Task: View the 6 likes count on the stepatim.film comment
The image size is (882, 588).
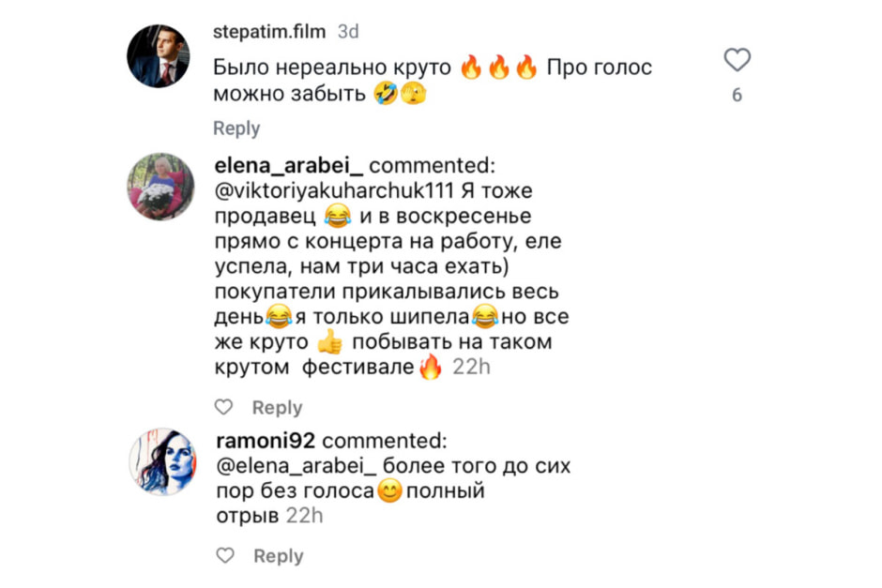Action: coord(737,95)
